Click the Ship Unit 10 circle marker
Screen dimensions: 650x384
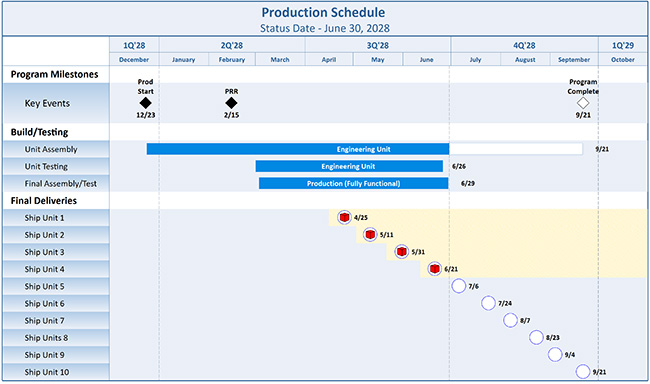click(x=583, y=372)
